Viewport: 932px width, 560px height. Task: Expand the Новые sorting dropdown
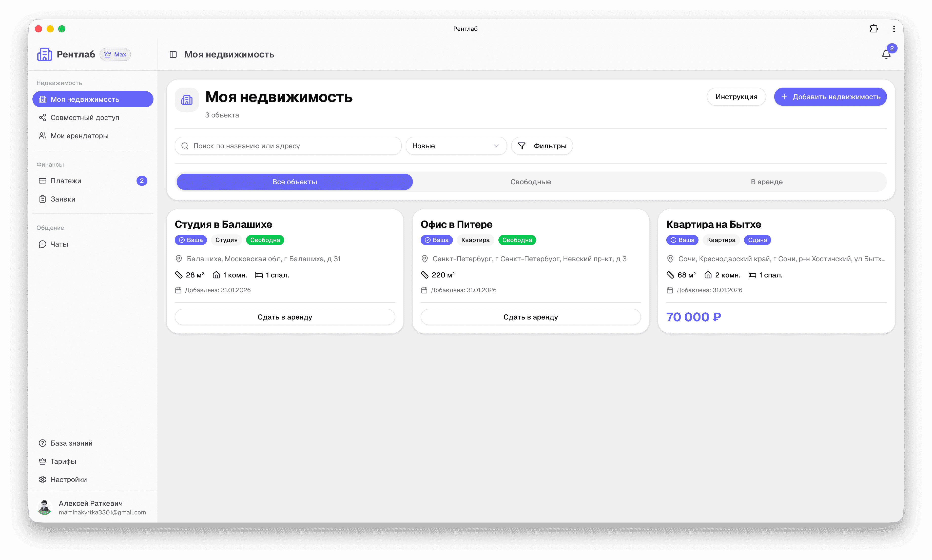pyautogui.click(x=456, y=146)
